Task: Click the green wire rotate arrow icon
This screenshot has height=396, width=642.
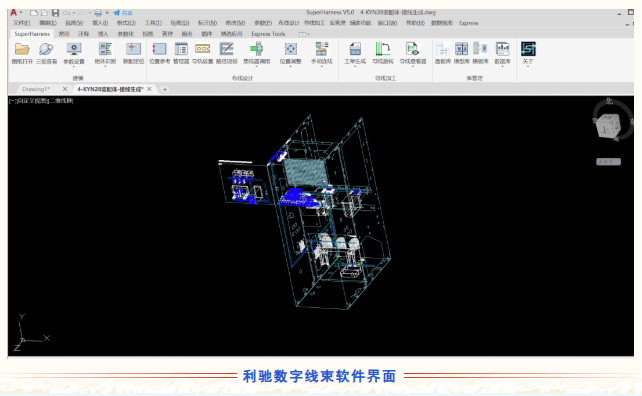Action: 383,49
